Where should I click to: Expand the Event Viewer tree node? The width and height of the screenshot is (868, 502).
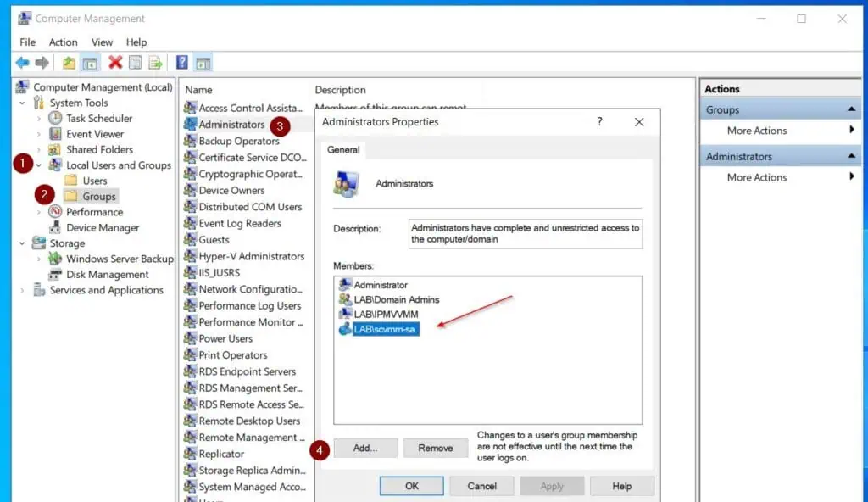point(39,134)
